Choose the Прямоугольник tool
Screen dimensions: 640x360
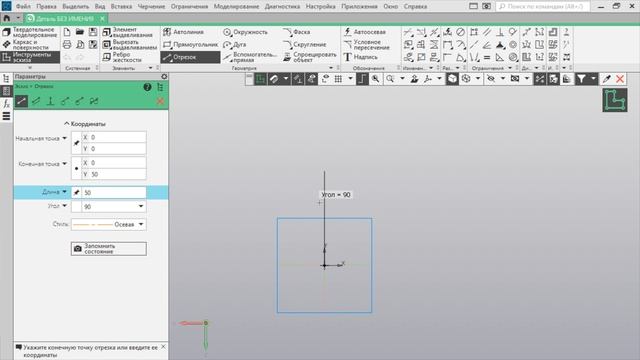pos(190,44)
